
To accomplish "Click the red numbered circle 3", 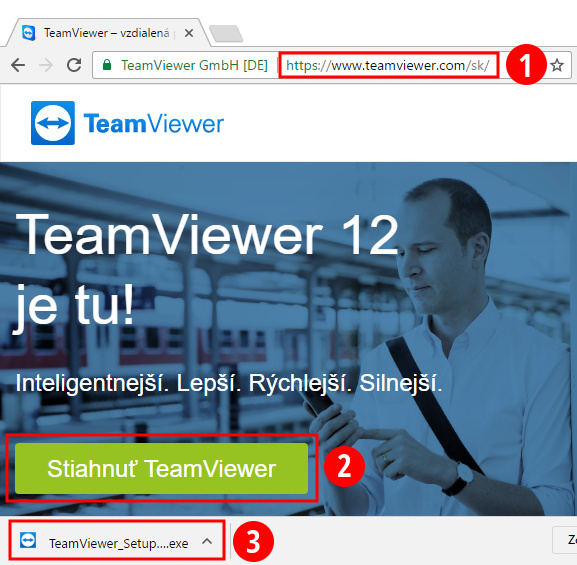I will tap(253, 542).
